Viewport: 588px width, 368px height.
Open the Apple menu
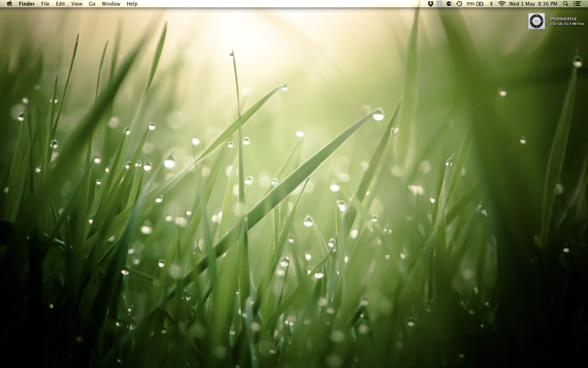(x=9, y=4)
